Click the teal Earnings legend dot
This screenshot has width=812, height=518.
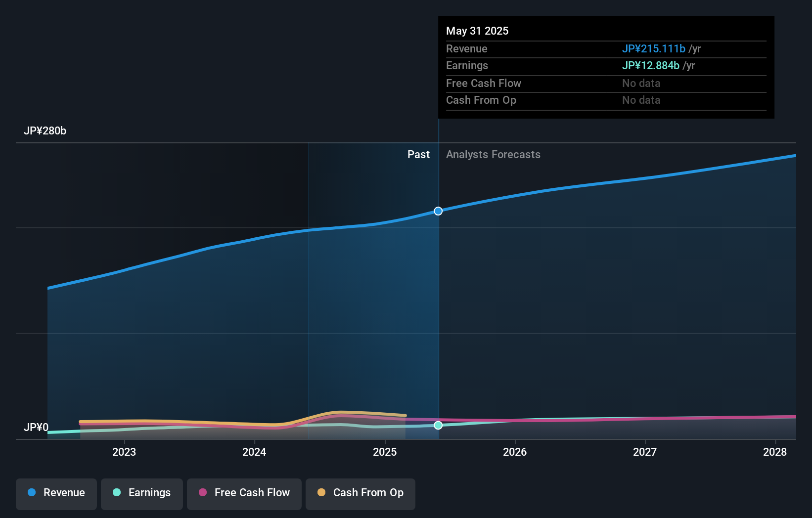117,492
